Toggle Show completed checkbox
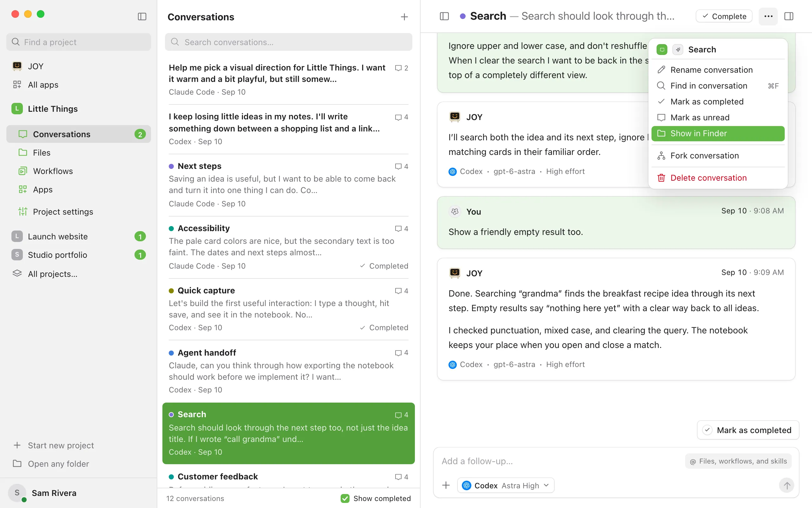 pyautogui.click(x=345, y=498)
